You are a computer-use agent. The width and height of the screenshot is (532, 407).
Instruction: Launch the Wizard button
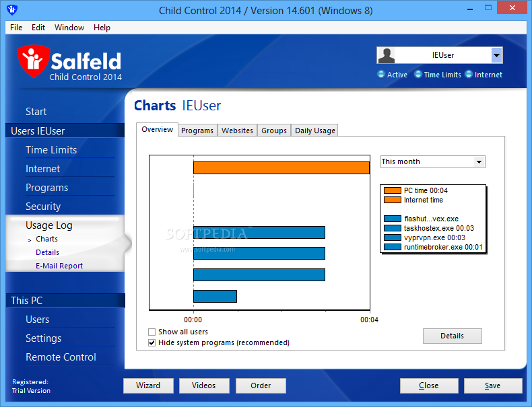pyautogui.click(x=148, y=385)
